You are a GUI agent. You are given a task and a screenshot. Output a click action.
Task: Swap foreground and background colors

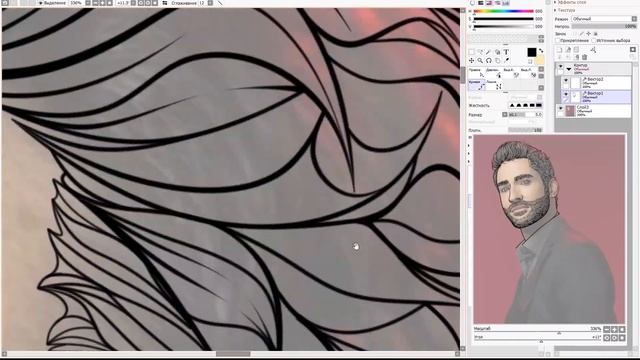[x=541, y=51]
